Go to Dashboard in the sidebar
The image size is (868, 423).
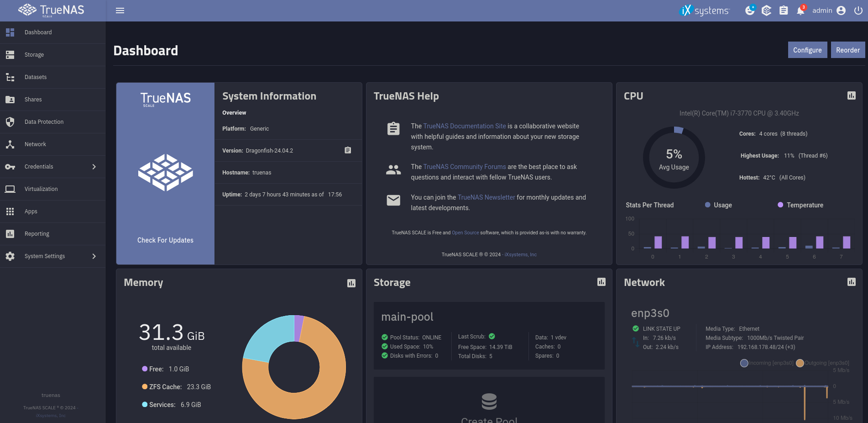click(53, 32)
